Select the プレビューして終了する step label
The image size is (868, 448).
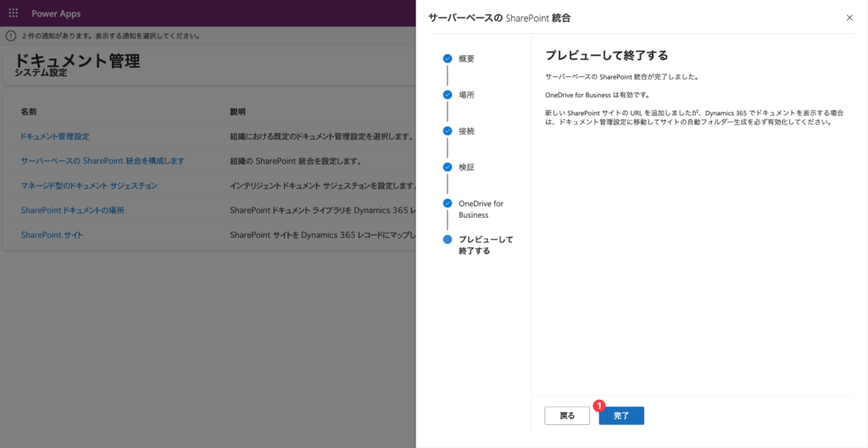click(x=485, y=245)
